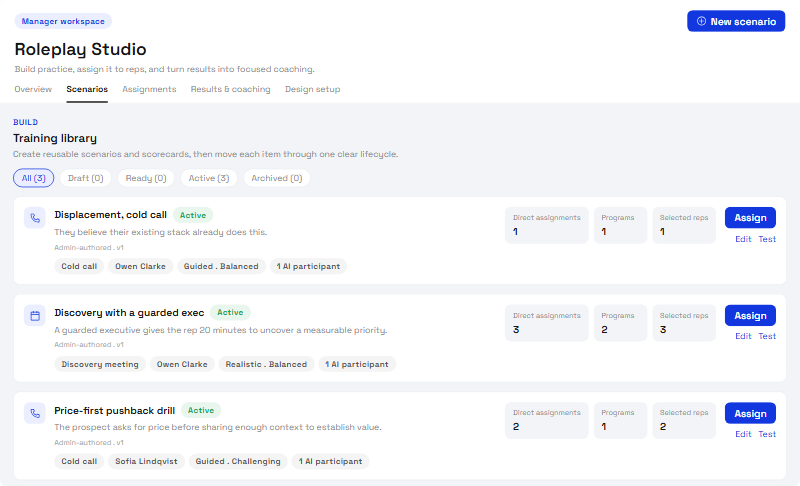Click the Discovery meeting tag
800x486 pixels.
click(100, 364)
